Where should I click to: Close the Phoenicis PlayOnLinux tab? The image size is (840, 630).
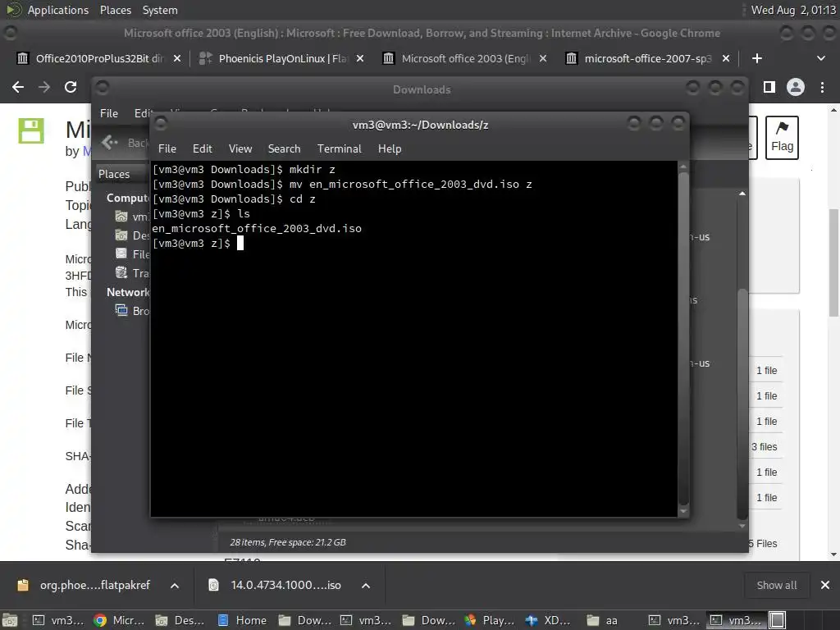[360, 58]
